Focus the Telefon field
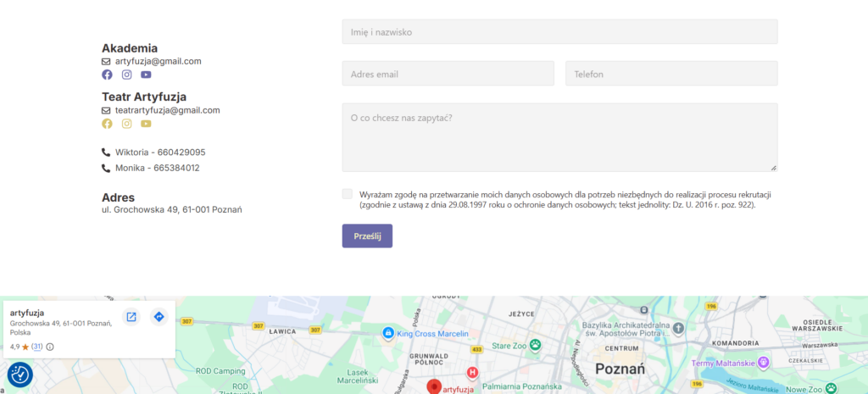The height and width of the screenshot is (394, 868). click(x=671, y=74)
